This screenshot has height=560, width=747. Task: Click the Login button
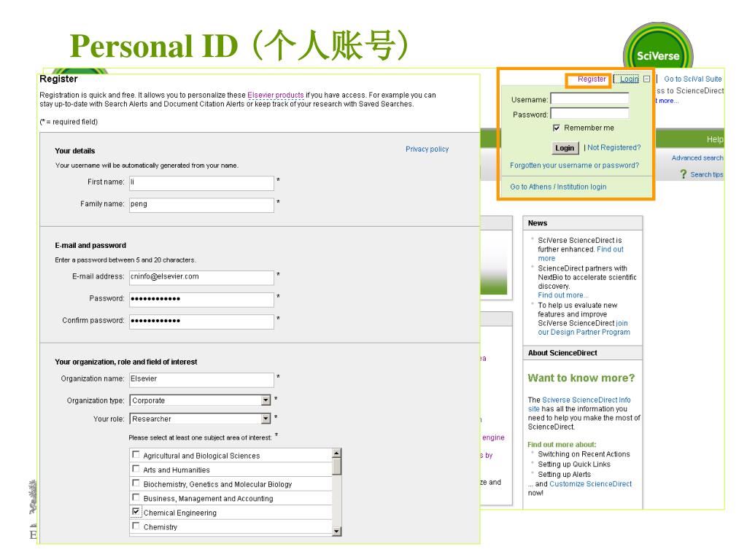tap(565, 148)
